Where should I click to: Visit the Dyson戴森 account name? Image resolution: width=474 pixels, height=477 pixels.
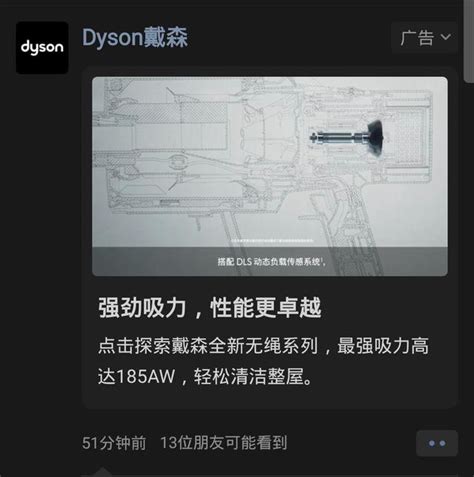135,37
